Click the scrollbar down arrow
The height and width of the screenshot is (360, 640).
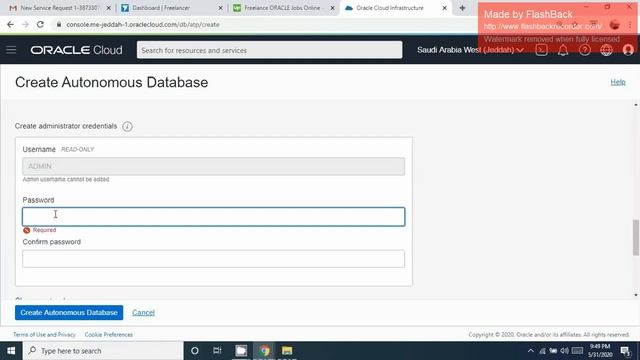click(x=636, y=295)
